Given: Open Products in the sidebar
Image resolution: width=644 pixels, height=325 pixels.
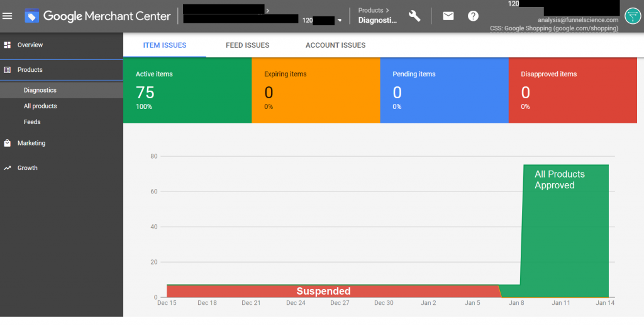Looking at the screenshot, I should coord(62,70).
